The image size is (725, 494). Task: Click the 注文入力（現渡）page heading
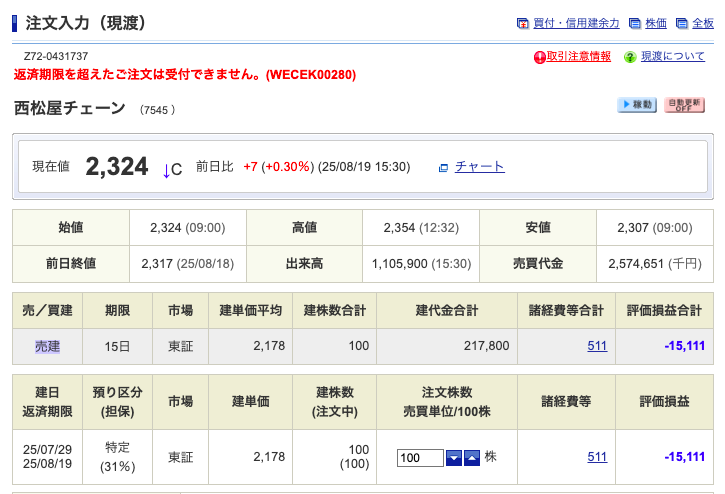(x=86, y=23)
